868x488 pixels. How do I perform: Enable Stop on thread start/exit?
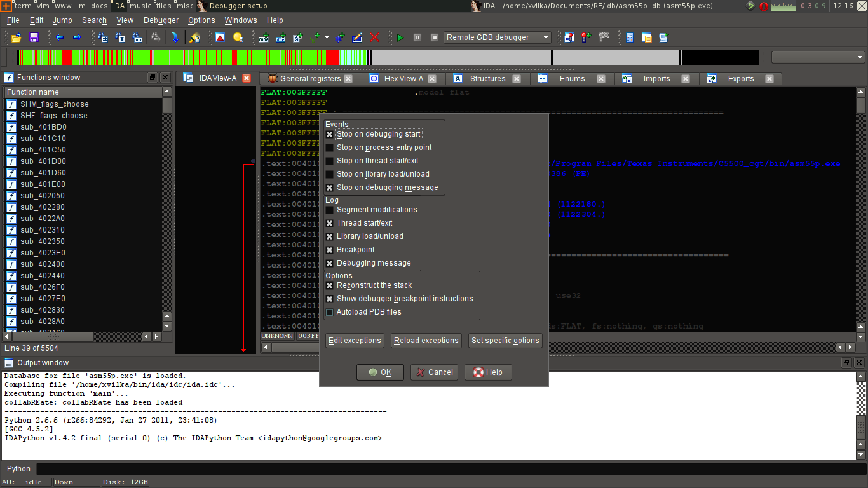coord(330,161)
